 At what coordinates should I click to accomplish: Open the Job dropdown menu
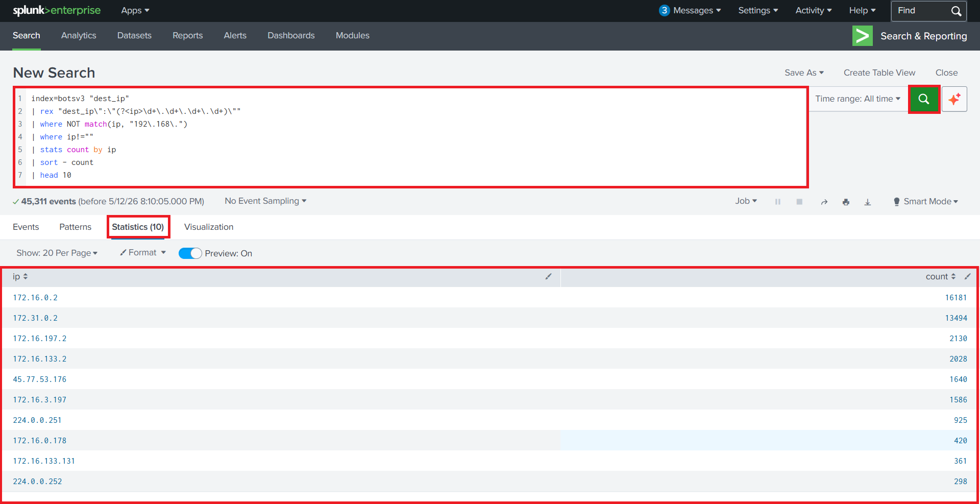click(x=746, y=201)
